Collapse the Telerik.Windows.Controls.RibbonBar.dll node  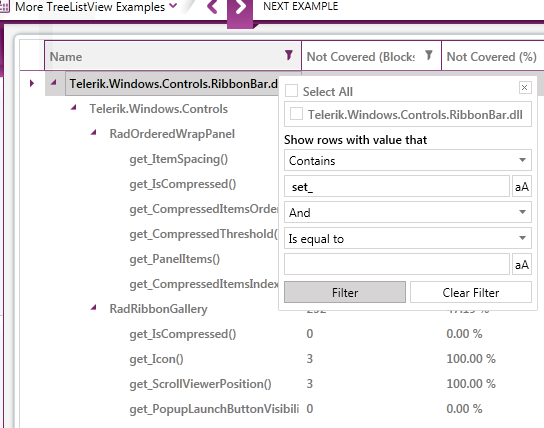(53, 83)
